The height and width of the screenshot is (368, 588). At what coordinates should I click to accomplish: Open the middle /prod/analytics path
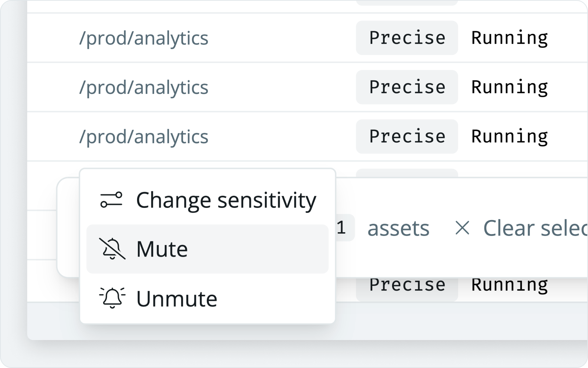click(x=144, y=87)
